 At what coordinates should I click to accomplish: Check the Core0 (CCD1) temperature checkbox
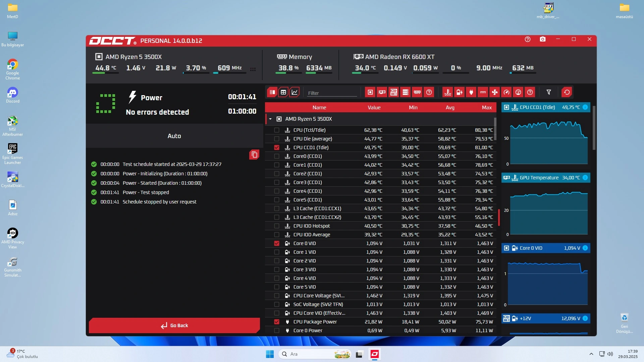coord(277,156)
